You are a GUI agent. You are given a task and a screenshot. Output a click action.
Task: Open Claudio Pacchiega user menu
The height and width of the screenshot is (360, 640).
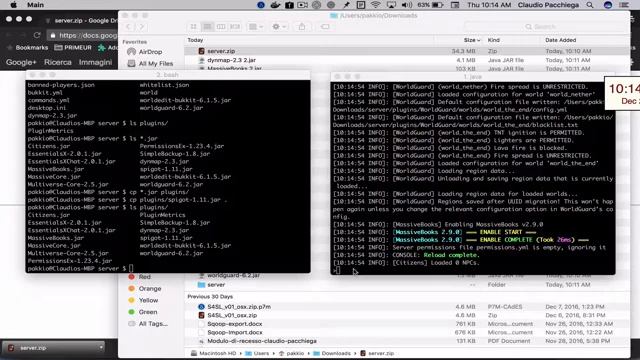click(x=548, y=5)
